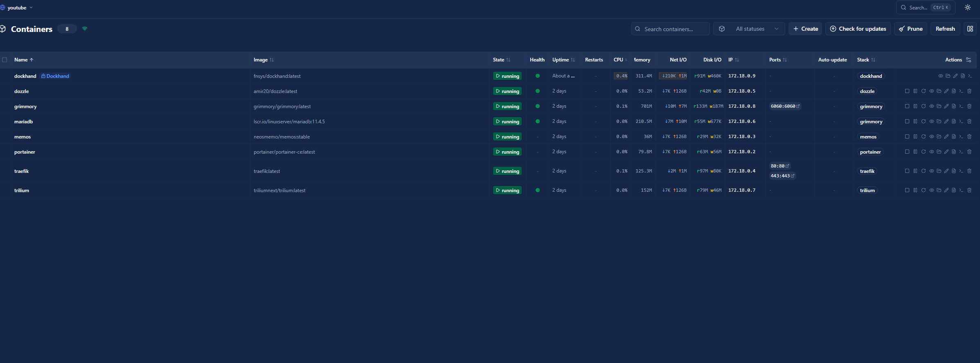Stop the grimmory container

(907, 106)
